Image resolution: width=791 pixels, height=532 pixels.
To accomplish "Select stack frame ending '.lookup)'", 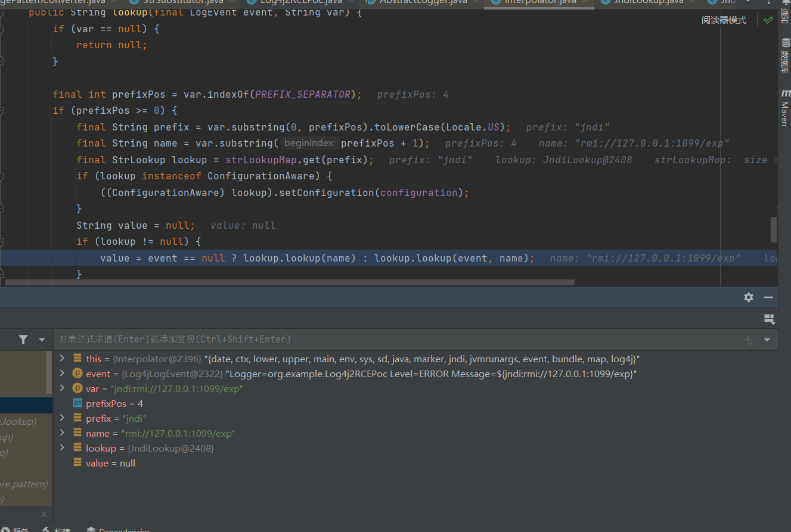I will click(26, 421).
